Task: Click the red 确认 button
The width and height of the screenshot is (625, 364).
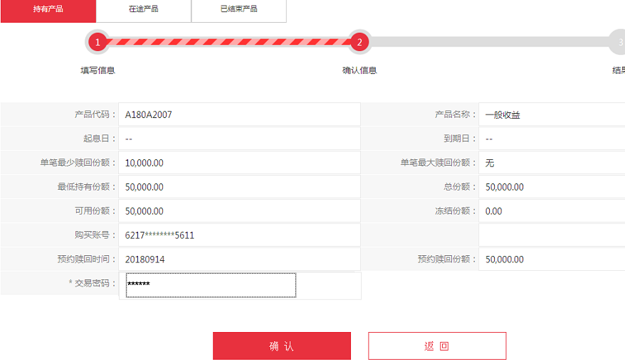Action: (282, 346)
